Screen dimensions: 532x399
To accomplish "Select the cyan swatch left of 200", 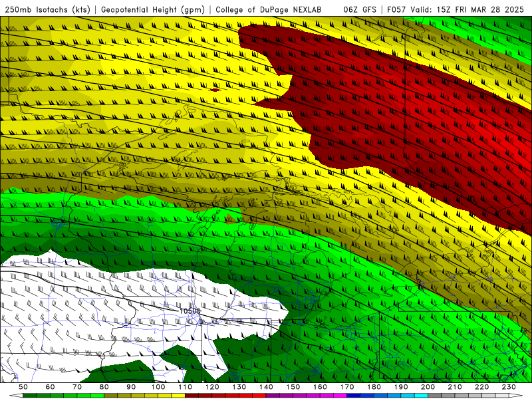I will click(x=422, y=396).
